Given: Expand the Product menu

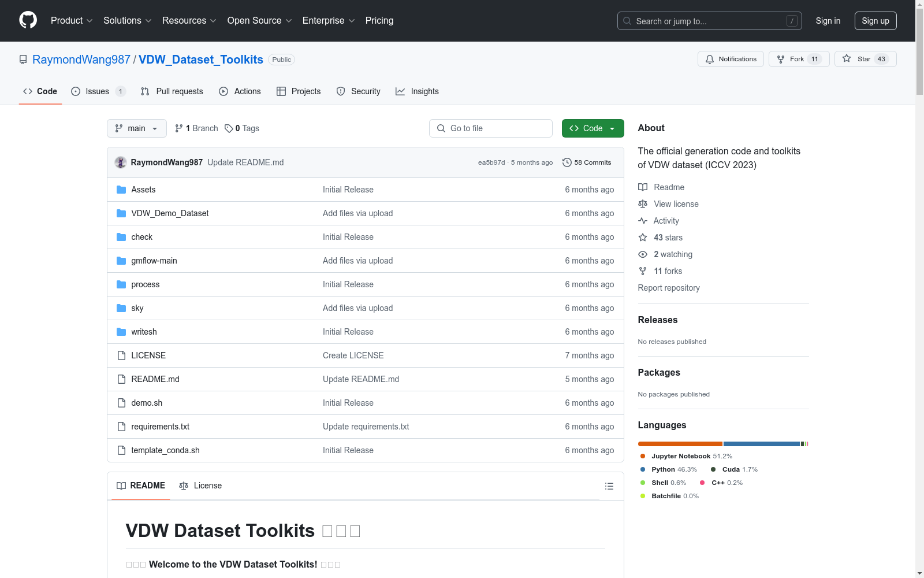Looking at the screenshot, I should 72,21.
